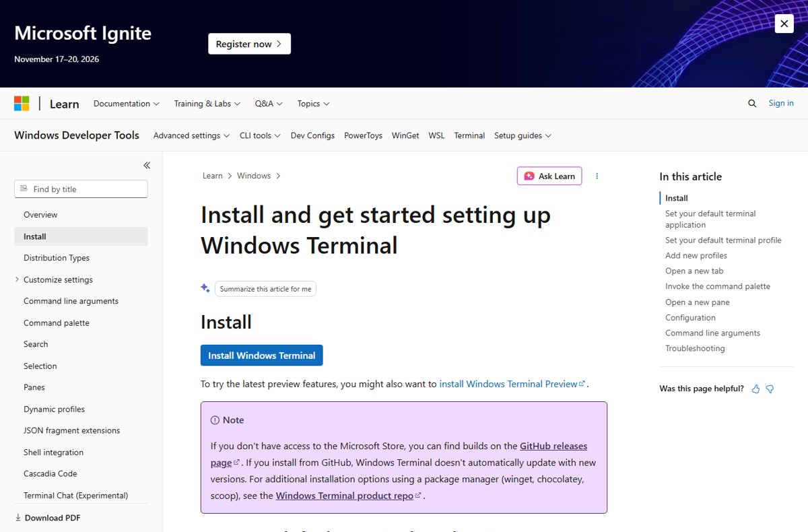Jump to Open a new tab section
Viewport: 808px width, 532px height.
[x=694, y=271]
